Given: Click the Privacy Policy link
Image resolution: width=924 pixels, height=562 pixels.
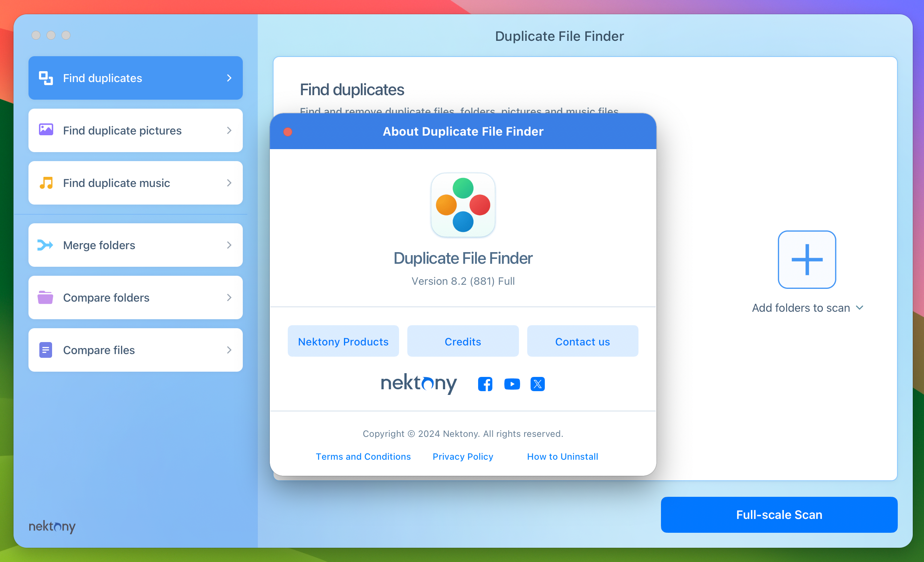Looking at the screenshot, I should click(462, 456).
